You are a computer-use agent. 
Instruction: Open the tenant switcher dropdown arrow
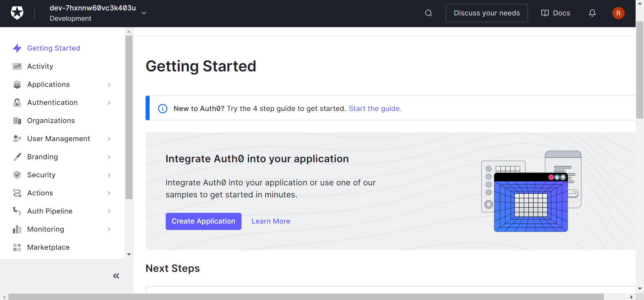144,13
